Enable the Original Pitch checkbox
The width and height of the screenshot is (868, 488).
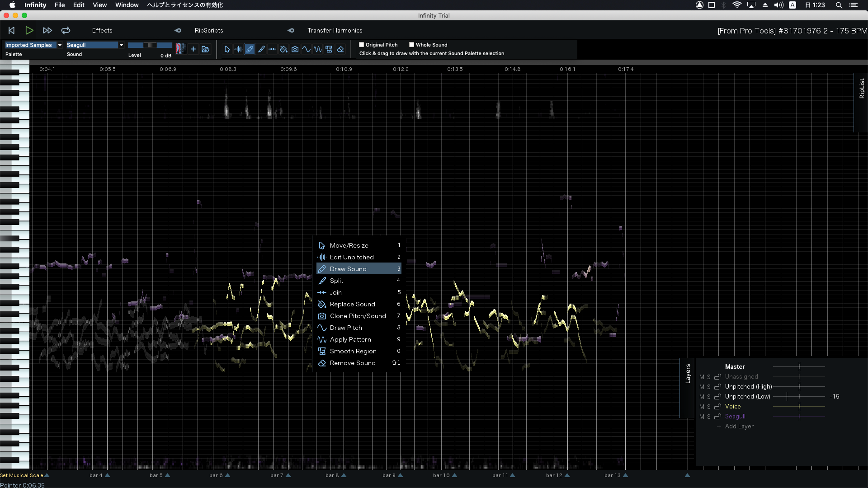pos(362,45)
